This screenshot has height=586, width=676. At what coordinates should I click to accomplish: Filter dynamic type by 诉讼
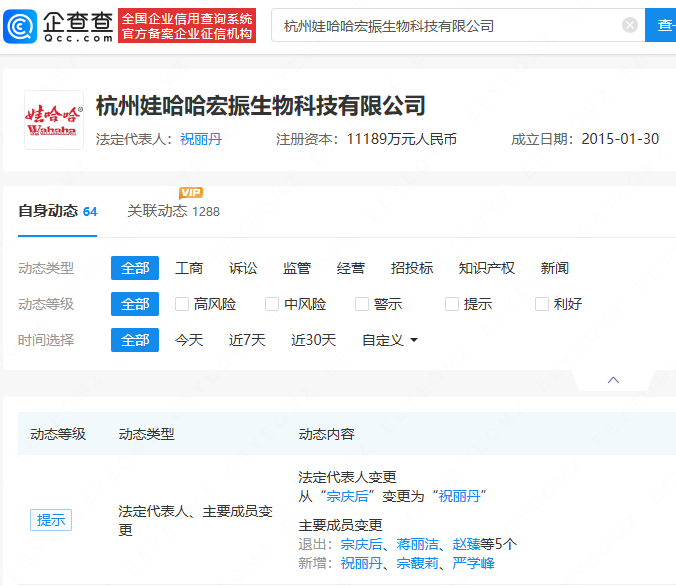point(243,268)
